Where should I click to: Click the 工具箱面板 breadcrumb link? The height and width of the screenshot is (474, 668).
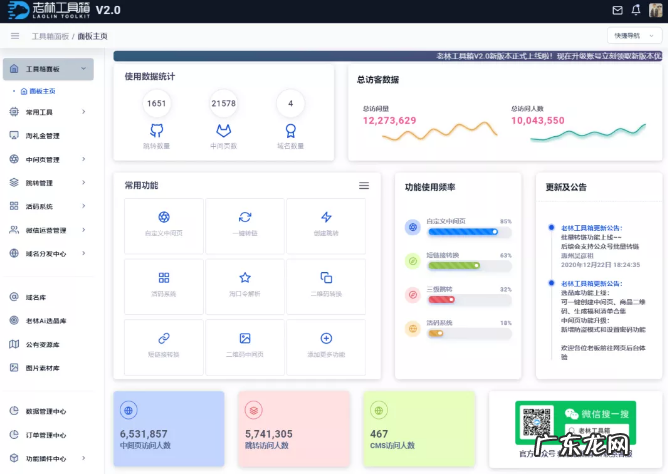pos(50,36)
